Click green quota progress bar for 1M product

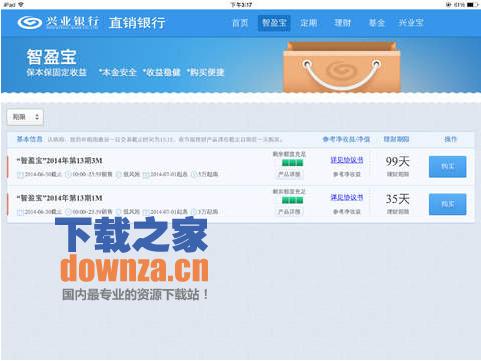(293, 200)
